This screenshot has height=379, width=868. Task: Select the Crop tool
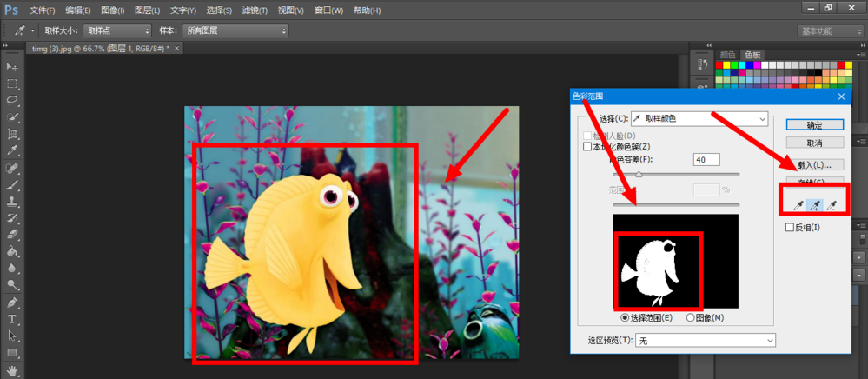click(x=11, y=134)
